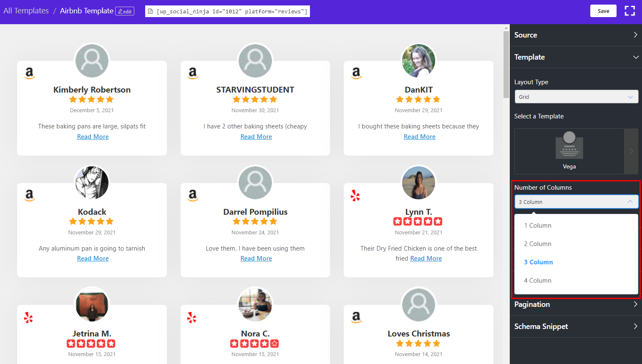Select the Vega template thumbnail
Image resolution: width=642 pixels, height=364 pixels.
tap(569, 151)
